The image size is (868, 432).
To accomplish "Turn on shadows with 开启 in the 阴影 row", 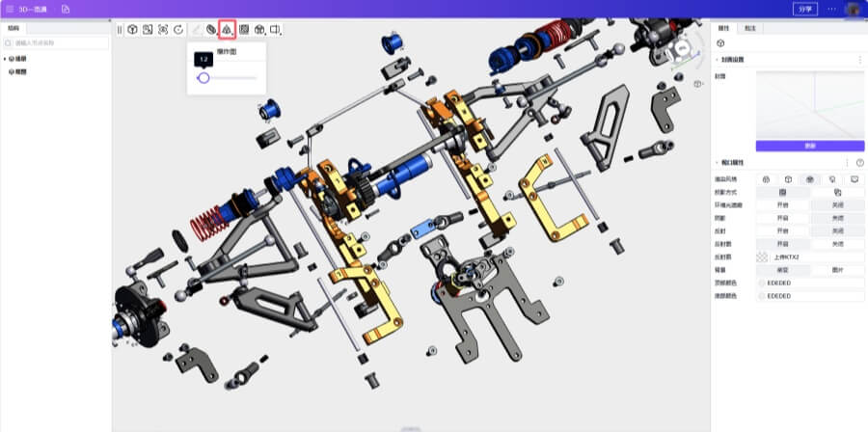I will coord(783,219).
